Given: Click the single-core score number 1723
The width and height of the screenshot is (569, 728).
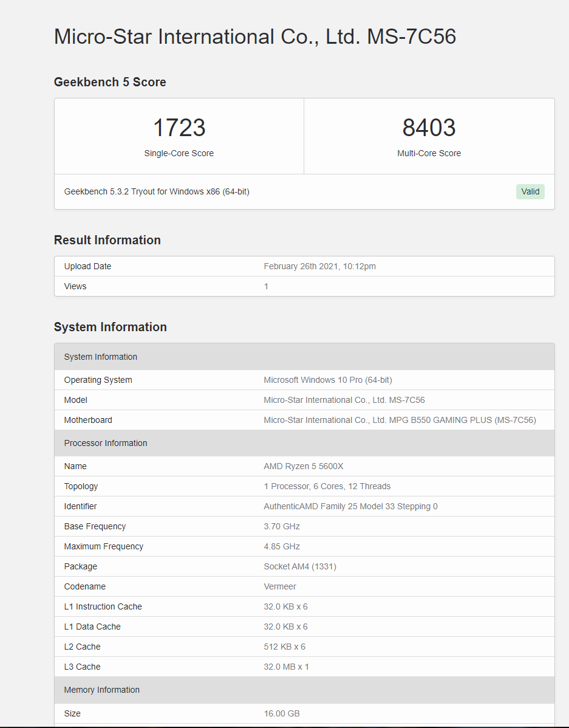Looking at the screenshot, I should [179, 128].
